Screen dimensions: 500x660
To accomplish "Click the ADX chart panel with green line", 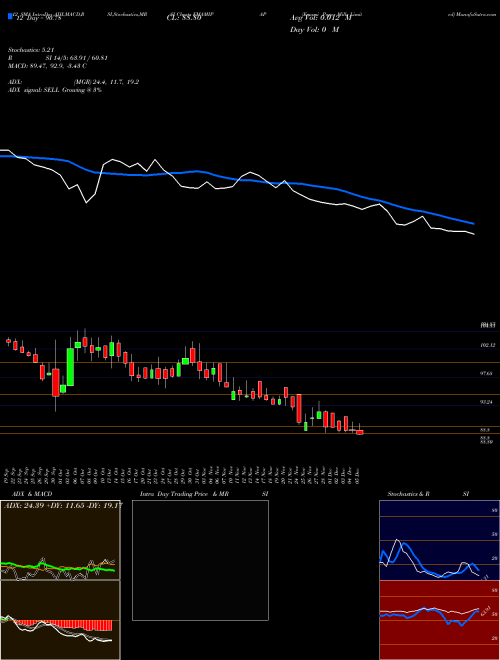I will point(60,540).
